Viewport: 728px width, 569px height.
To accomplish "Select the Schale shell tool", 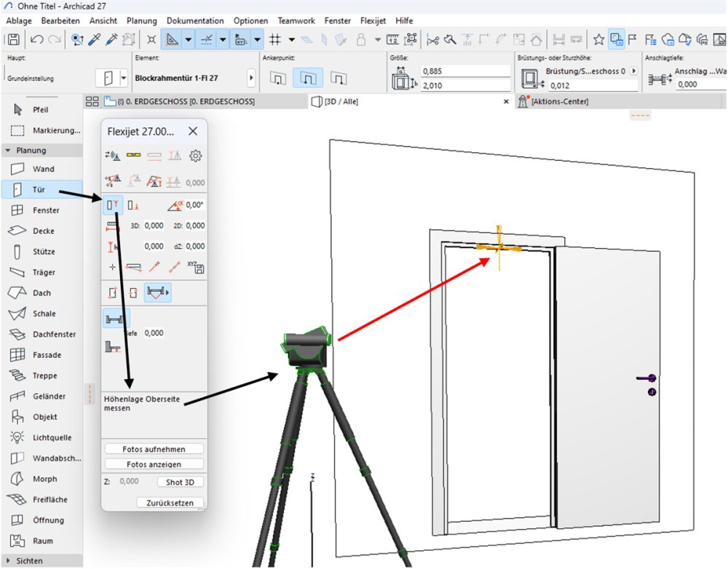I will (x=41, y=314).
